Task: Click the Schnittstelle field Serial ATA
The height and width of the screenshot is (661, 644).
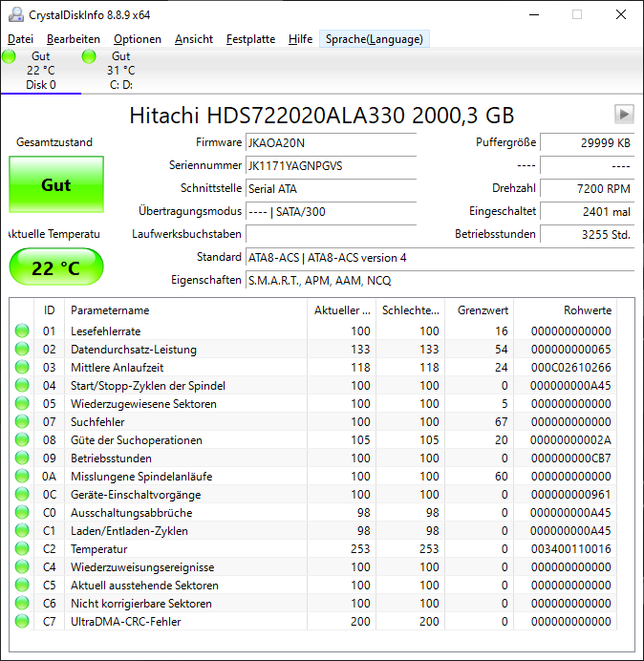Action: [331, 188]
